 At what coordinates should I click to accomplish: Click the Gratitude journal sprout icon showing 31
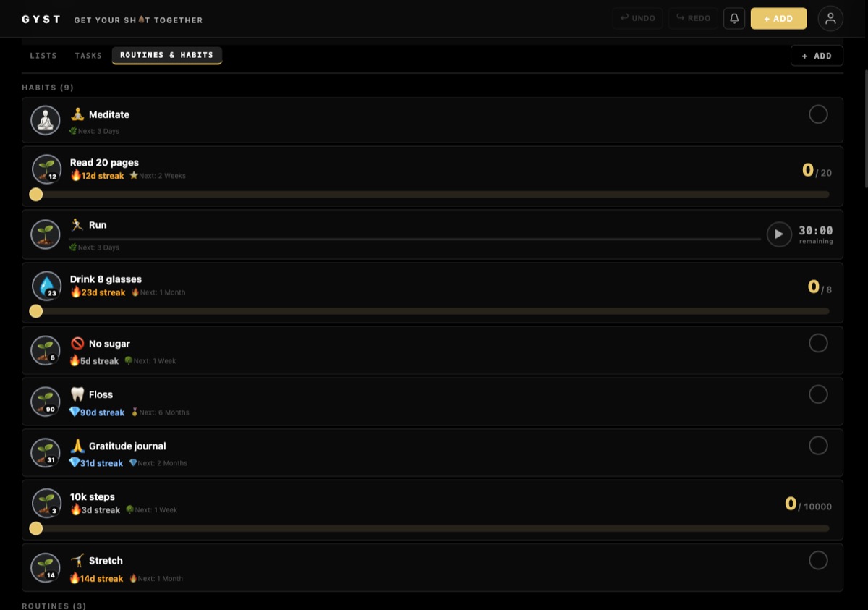point(46,452)
